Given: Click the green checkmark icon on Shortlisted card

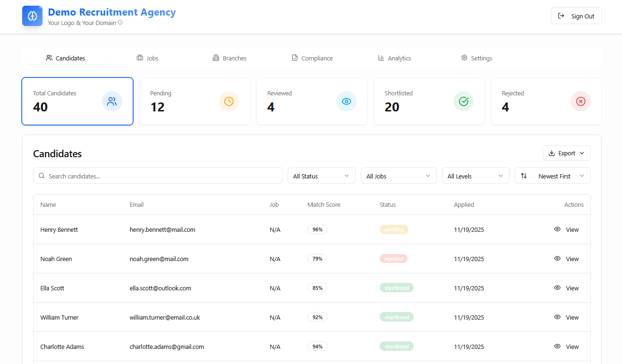Looking at the screenshot, I should (x=463, y=102).
